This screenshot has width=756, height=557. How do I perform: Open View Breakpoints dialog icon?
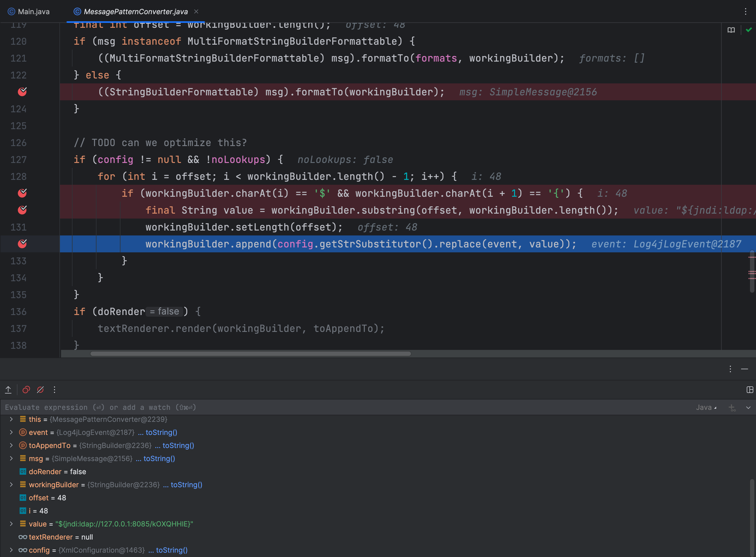26,390
